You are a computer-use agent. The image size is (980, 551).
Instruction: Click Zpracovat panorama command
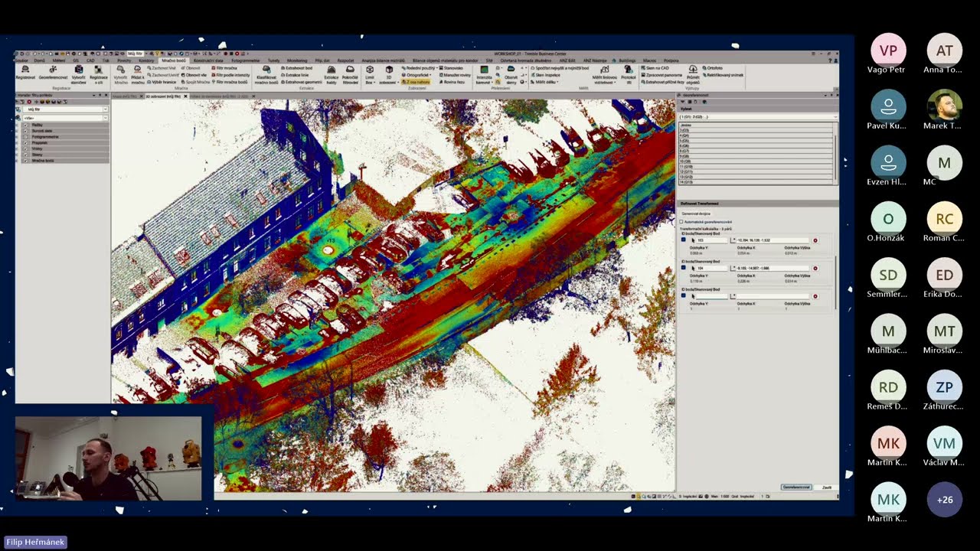[x=663, y=75]
